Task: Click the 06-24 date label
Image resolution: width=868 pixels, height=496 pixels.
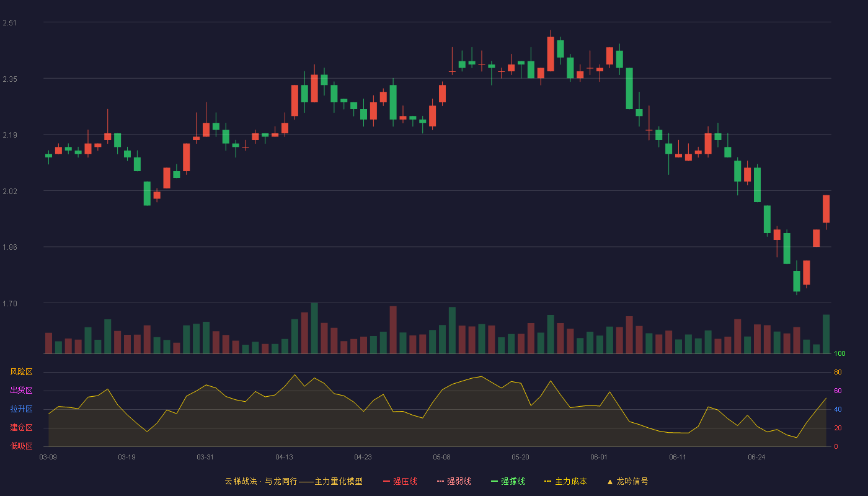Action: [x=756, y=457]
